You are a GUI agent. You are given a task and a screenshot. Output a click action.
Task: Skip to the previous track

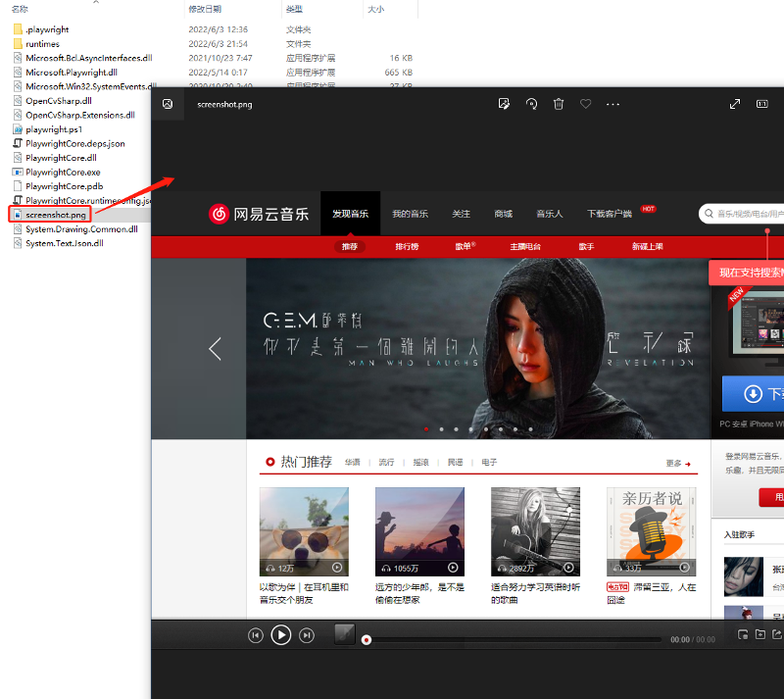pyautogui.click(x=256, y=635)
